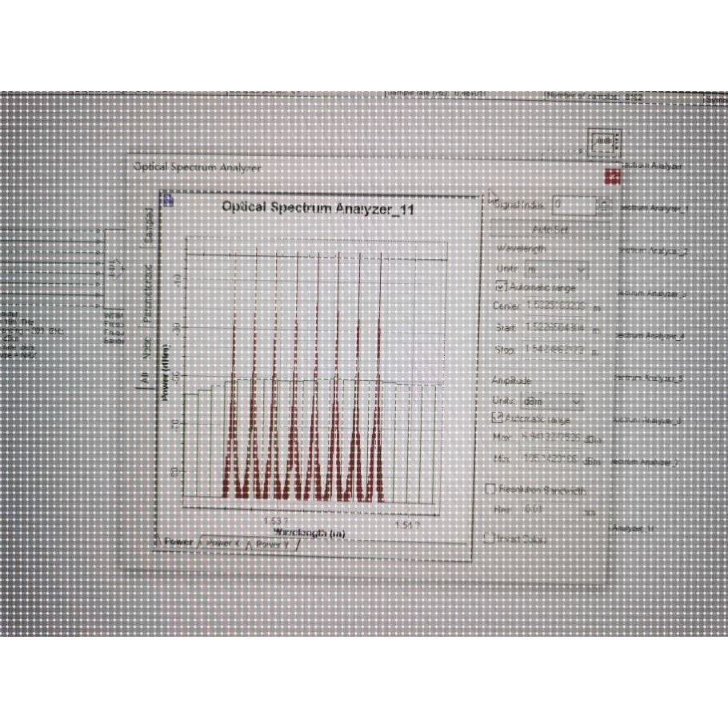Select the Noise vertical tab
728x728 pixels.
coord(146,348)
